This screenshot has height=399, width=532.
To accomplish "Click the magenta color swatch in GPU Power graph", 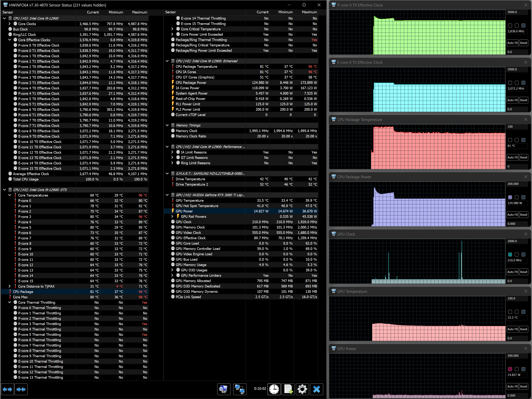I will click(x=510, y=369).
